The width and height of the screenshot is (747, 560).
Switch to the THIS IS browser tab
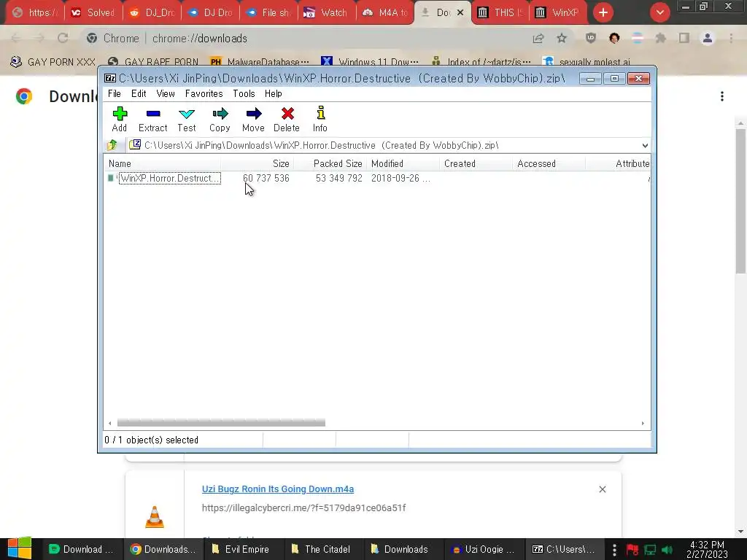pyautogui.click(x=500, y=12)
